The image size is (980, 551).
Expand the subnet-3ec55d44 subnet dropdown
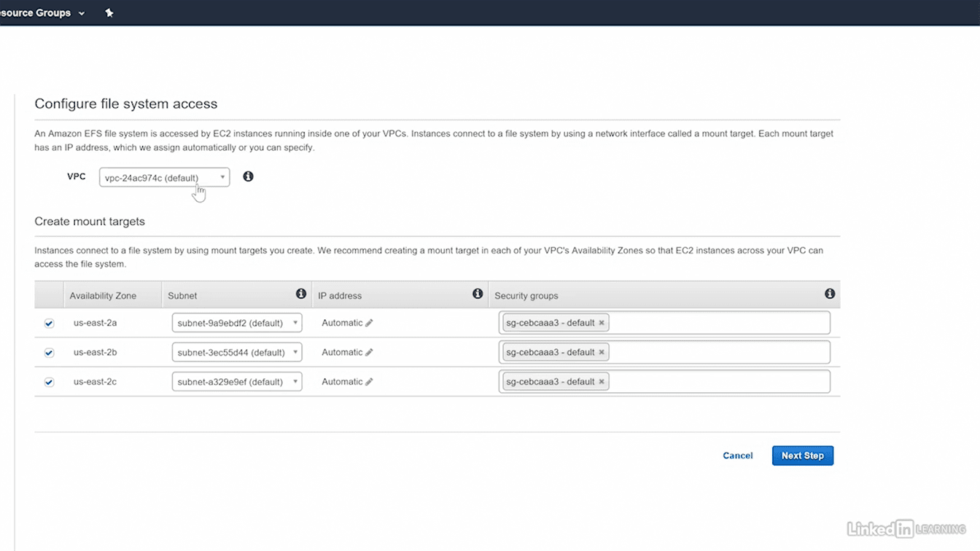pyautogui.click(x=237, y=353)
